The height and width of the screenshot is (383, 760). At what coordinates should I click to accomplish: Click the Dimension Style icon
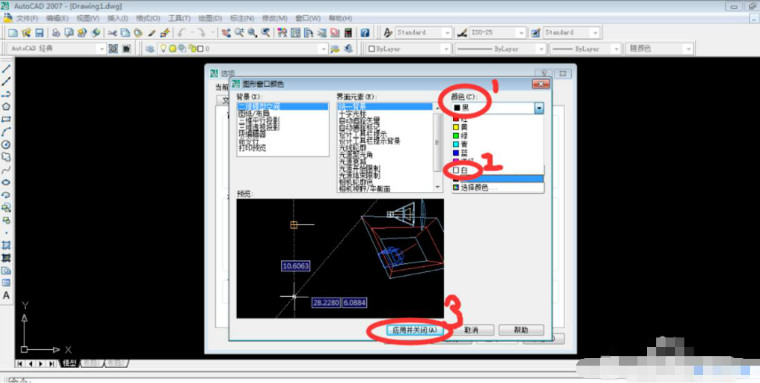[x=462, y=33]
